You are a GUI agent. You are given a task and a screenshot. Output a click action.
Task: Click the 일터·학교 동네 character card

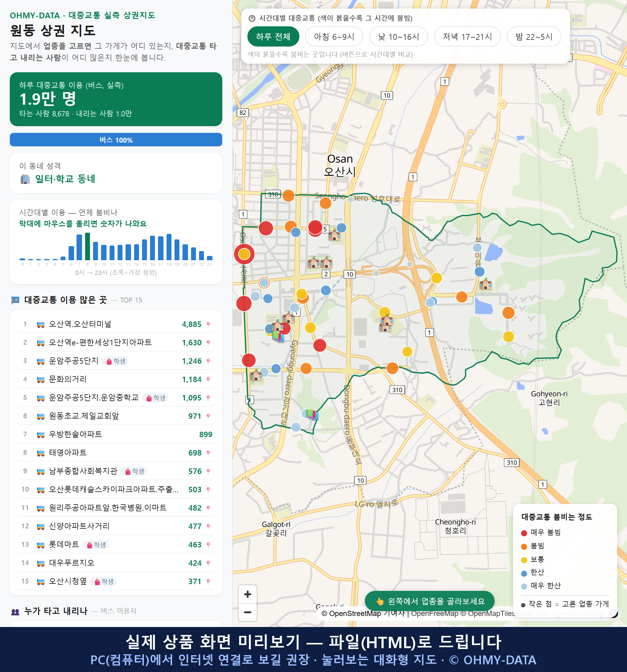click(x=116, y=173)
